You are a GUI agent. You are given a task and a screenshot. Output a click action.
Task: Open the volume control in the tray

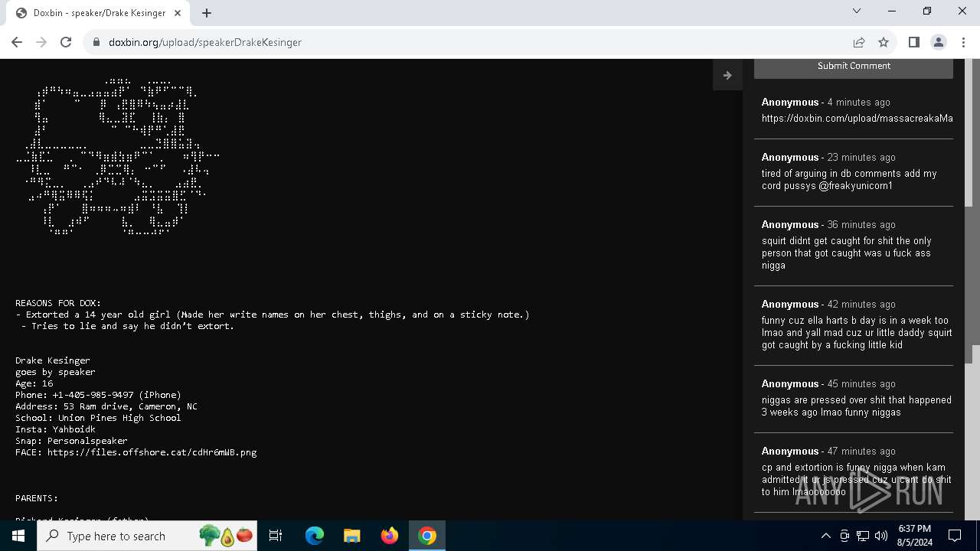point(881,536)
